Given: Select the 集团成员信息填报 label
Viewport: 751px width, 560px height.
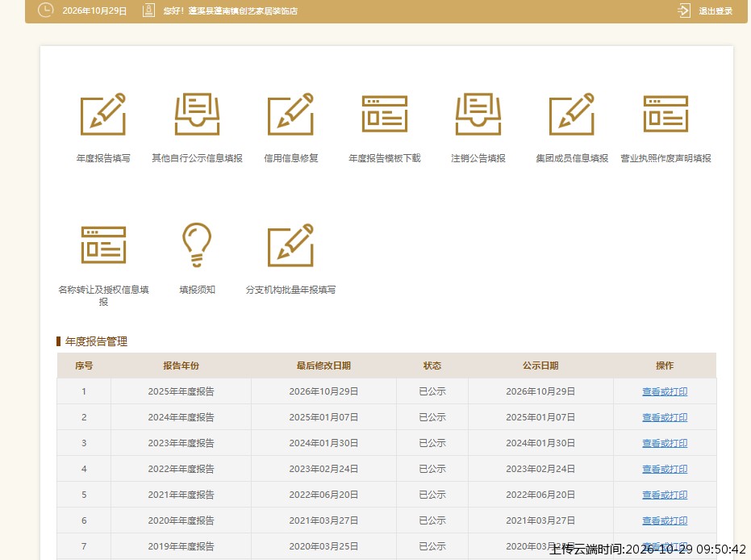Looking at the screenshot, I should tap(572, 158).
